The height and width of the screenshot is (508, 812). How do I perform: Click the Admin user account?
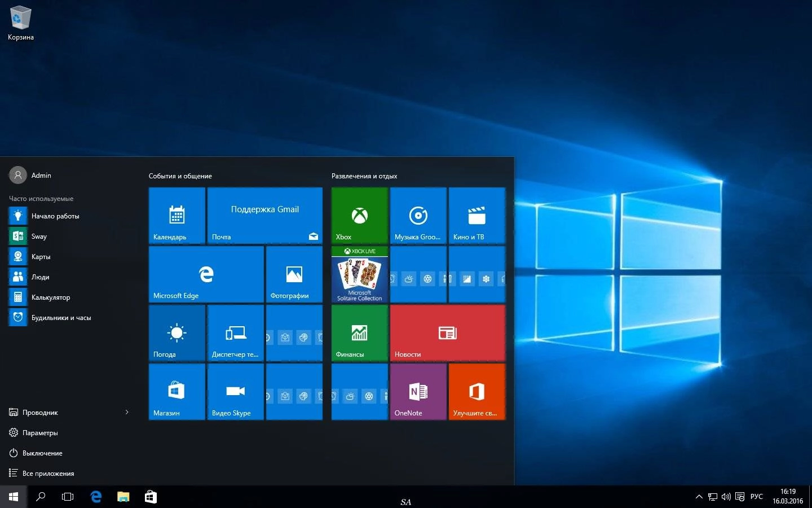[x=30, y=176]
